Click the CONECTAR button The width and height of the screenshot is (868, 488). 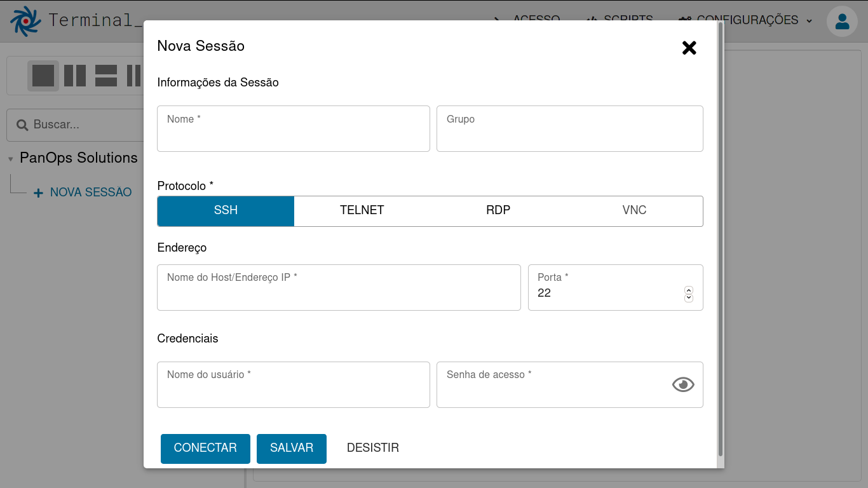click(x=205, y=449)
